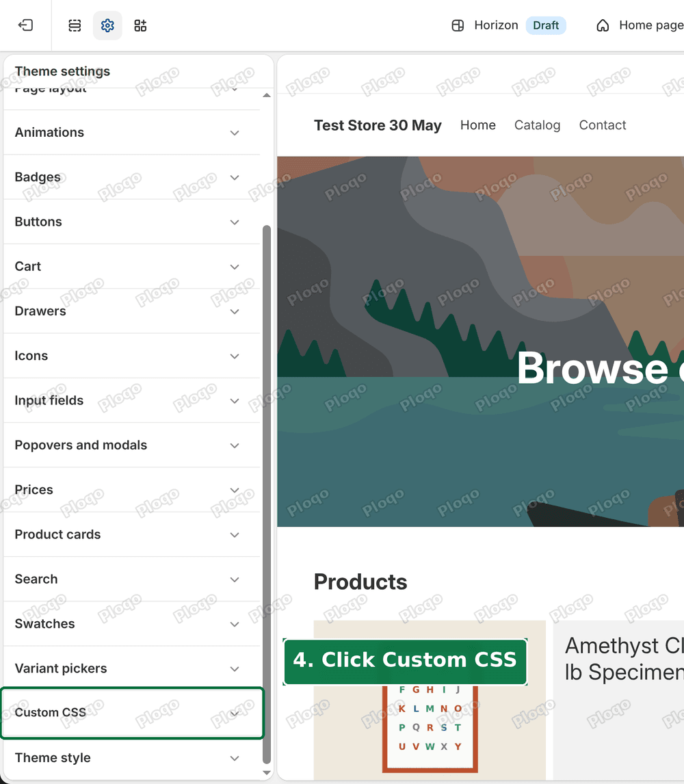
Task: Click the exit editor icon
Action: click(25, 25)
